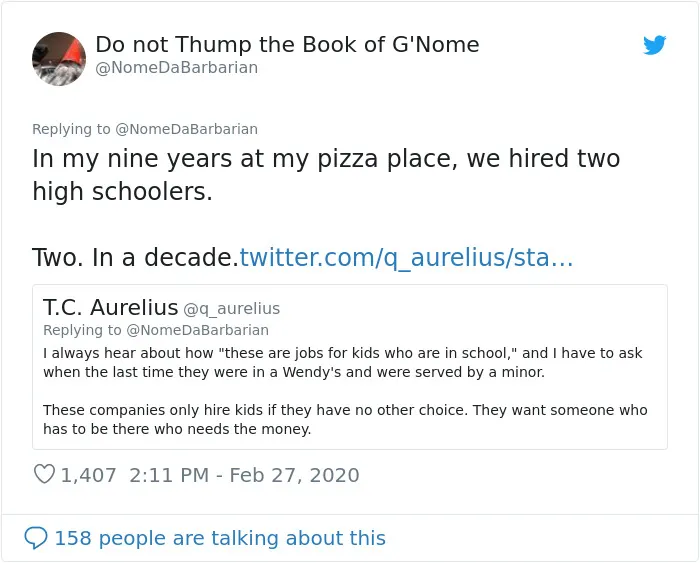Click the main tweet text about the pizza place
Screen dimensions: 700x563
326,175
